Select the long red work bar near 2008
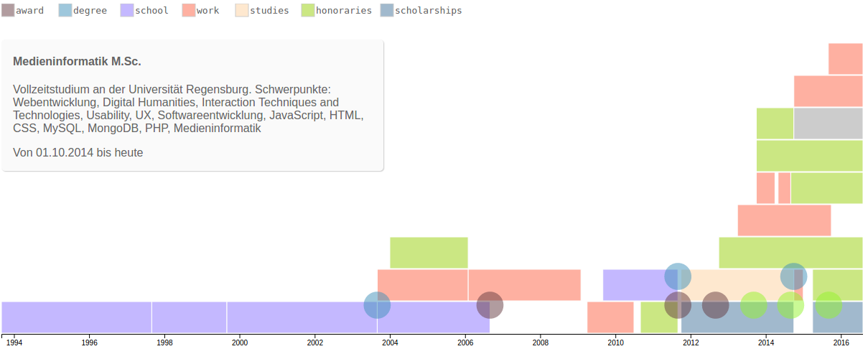 pyautogui.click(x=524, y=285)
